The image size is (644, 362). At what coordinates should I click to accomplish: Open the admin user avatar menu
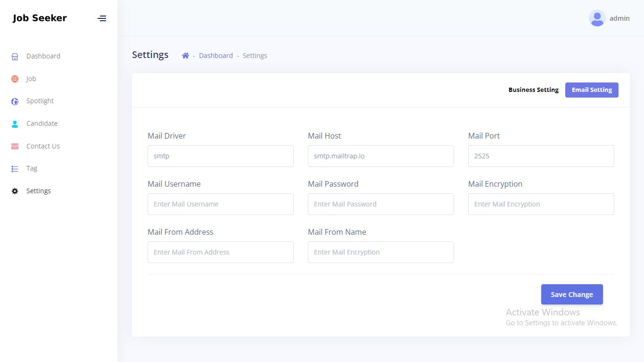tap(597, 18)
